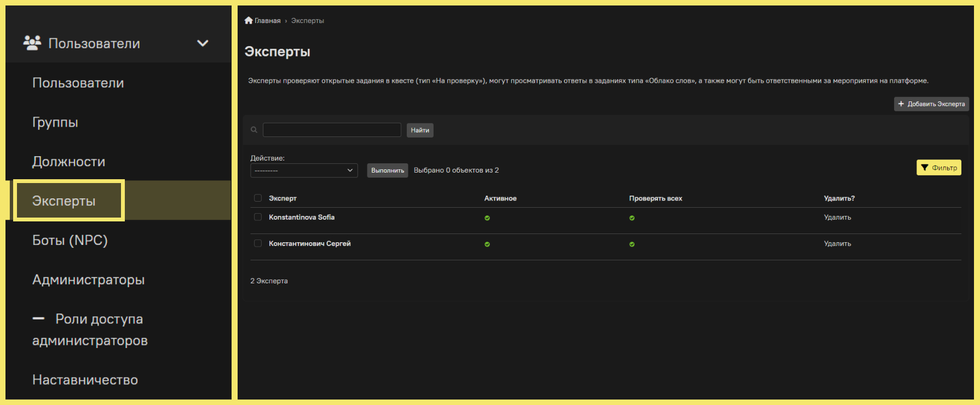Click the funnel icon on Фильтр

click(x=925, y=168)
